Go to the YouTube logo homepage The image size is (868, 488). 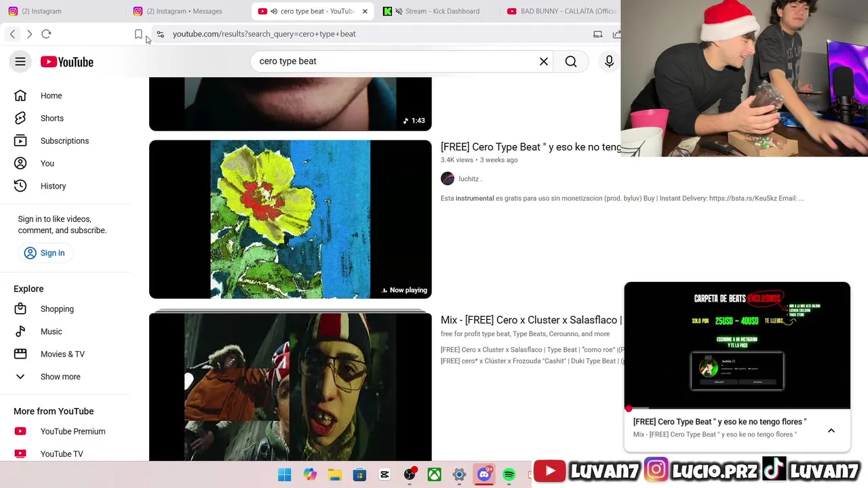(66, 62)
